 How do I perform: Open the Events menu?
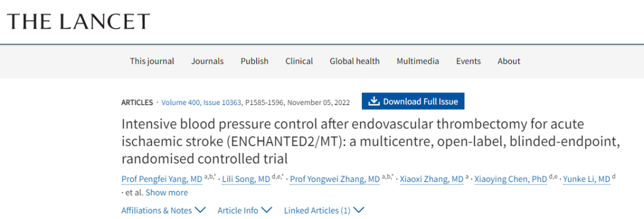point(468,61)
